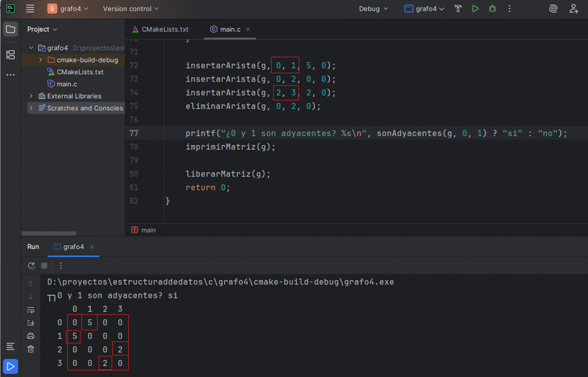Clear the console output with the trash icon
The width and height of the screenshot is (588, 377).
[31, 349]
